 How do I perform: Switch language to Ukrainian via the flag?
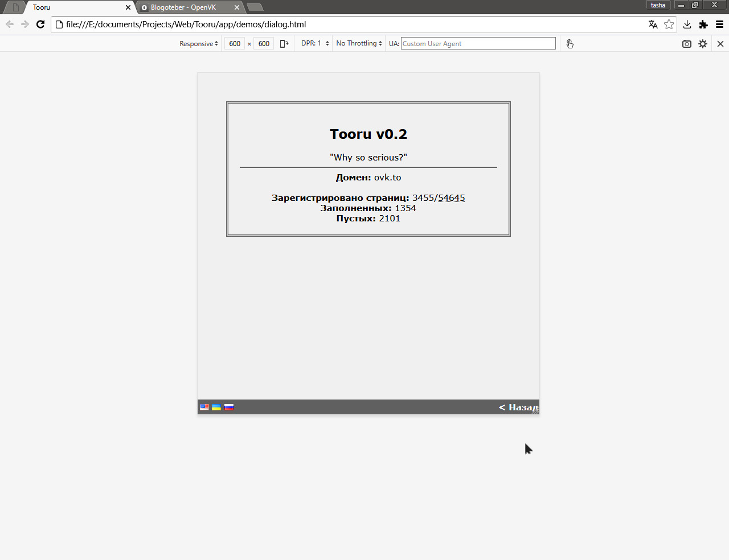pyautogui.click(x=216, y=407)
